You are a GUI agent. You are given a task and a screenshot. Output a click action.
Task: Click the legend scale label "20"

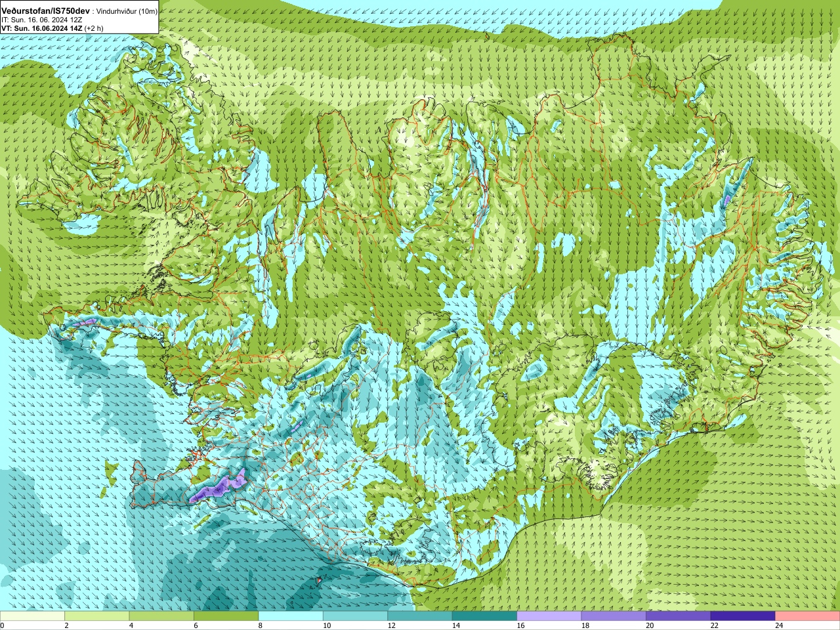pyautogui.click(x=650, y=625)
